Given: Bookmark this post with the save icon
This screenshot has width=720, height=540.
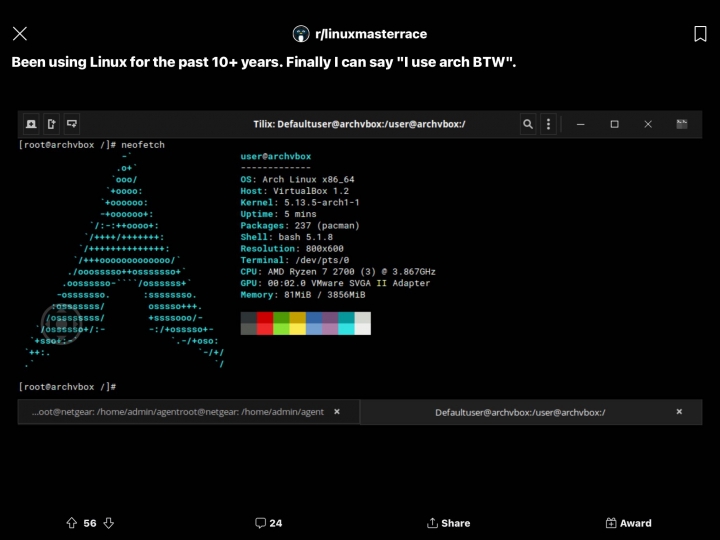Looking at the screenshot, I should (700, 34).
